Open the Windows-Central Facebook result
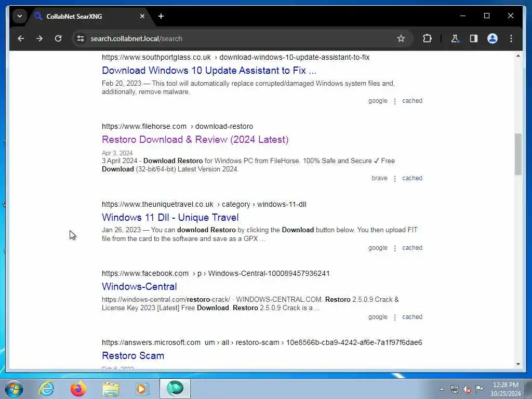532x399 pixels. coord(139,286)
